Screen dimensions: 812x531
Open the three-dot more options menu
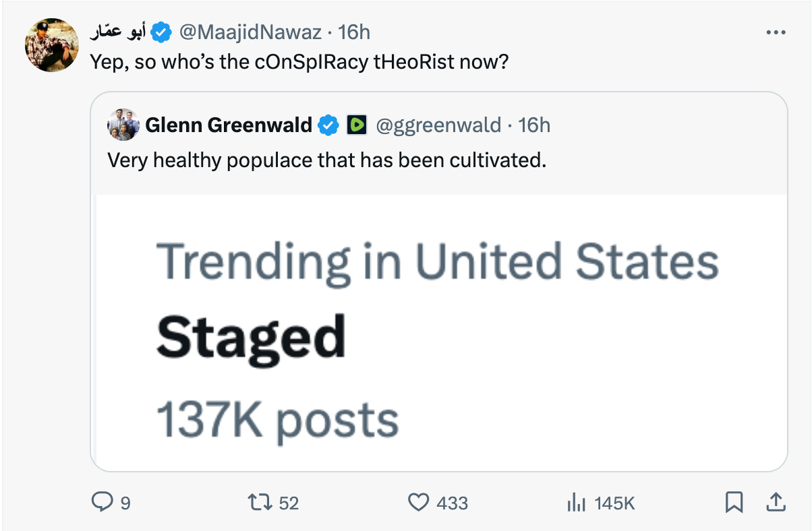pyautogui.click(x=776, y=32)
